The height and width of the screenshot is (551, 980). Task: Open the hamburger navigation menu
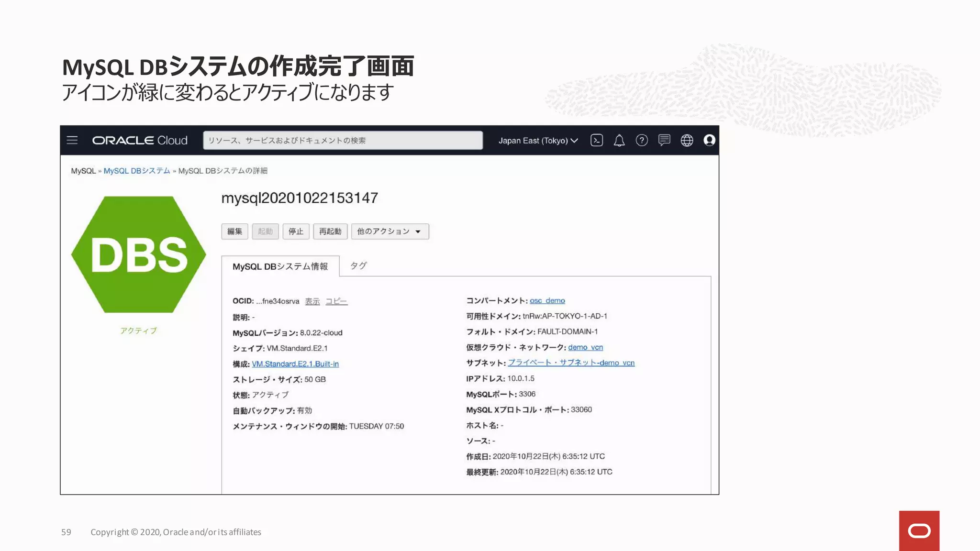tap(72, 140)
